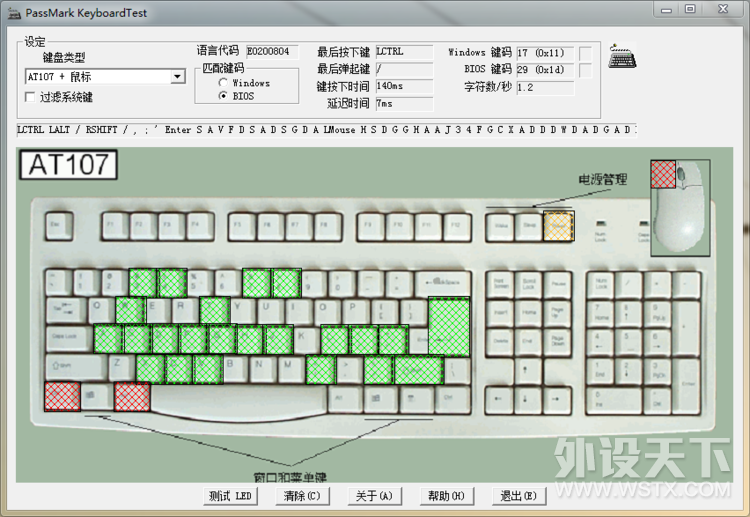Enable the 过滤系统键 checkbox
Image resolution: width=750 pixels, height=517 pixels.
31,98
